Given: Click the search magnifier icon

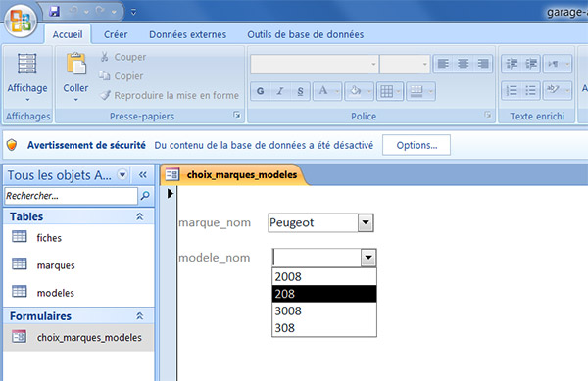Looking at the screenshot, I should [145, 196].
